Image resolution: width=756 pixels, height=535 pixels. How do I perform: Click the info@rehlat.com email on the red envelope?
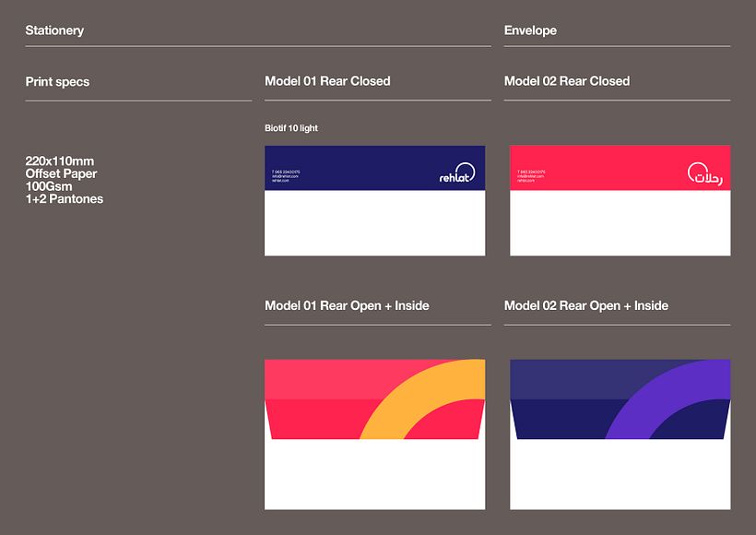[530, 175]
